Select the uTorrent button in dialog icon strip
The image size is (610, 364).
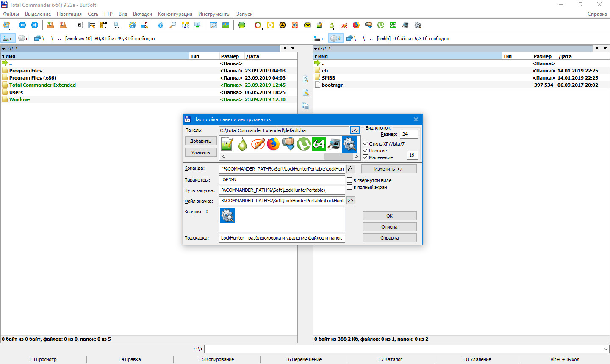(x=304, y=144)
